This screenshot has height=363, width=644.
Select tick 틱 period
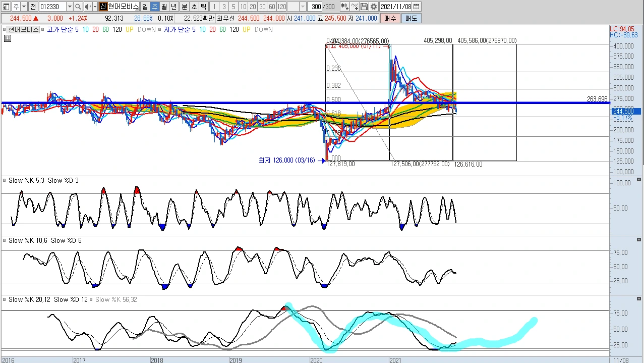click(203, 7)
